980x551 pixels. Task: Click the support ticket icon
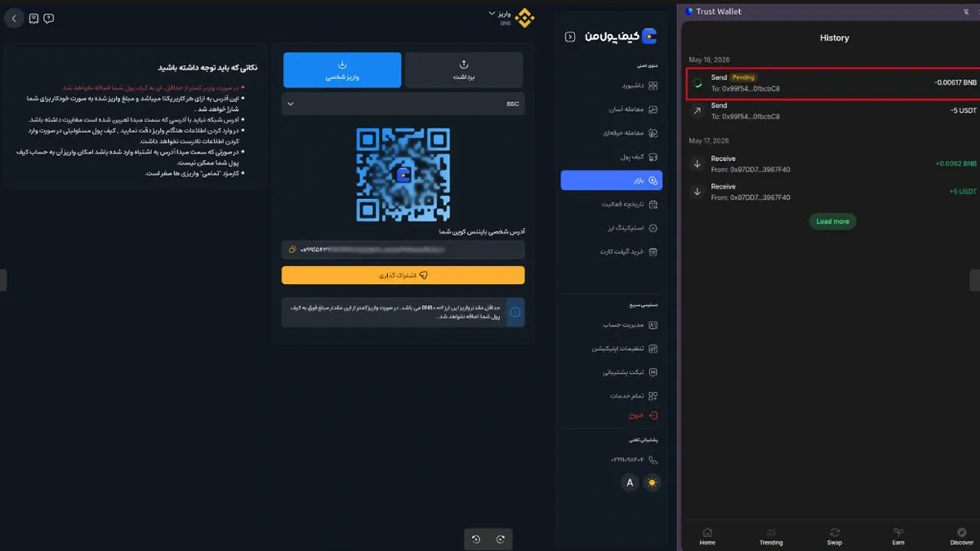point(653,372)
